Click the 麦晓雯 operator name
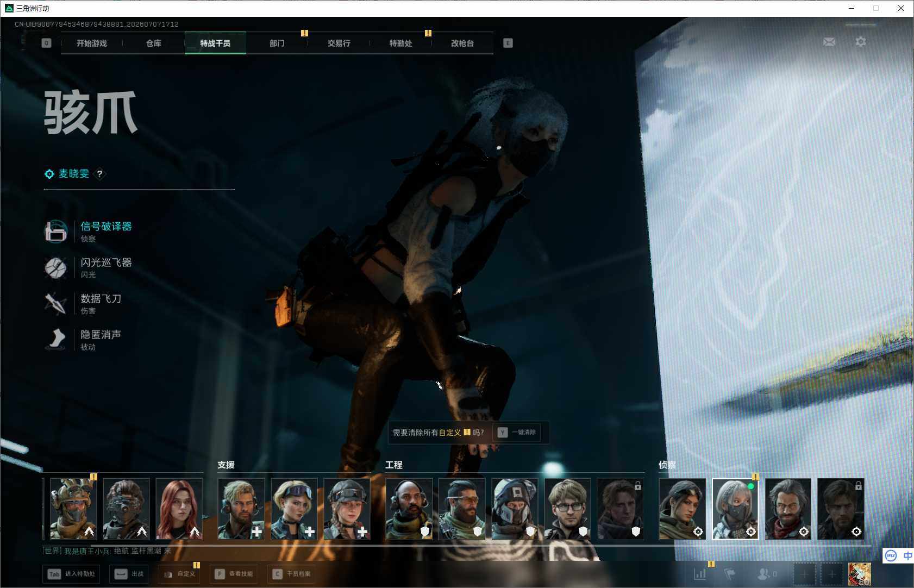Image resolution: width=914 pixels, height=588 pixels. pyautogui.click(x=74, y=174)
